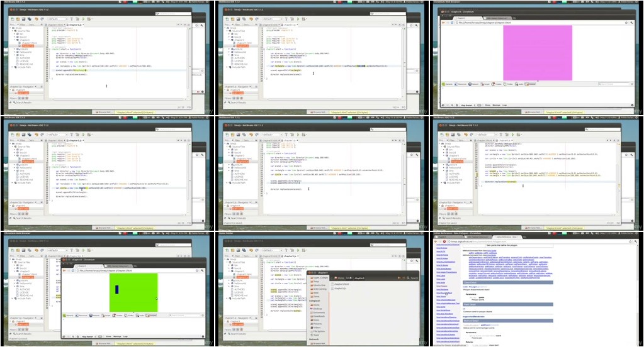
Task: Expand closure folder in NetBeans behind file manager
Action: (229, 280)
